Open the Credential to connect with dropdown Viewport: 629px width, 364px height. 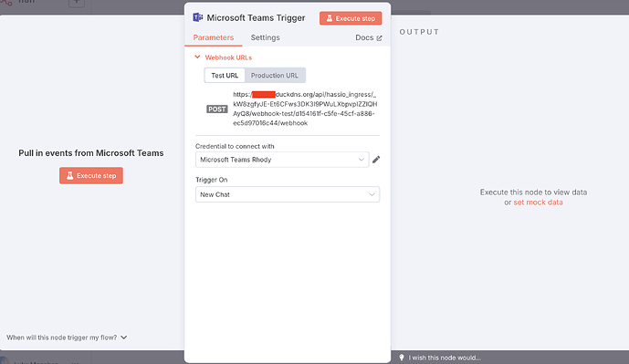(282, 160)
